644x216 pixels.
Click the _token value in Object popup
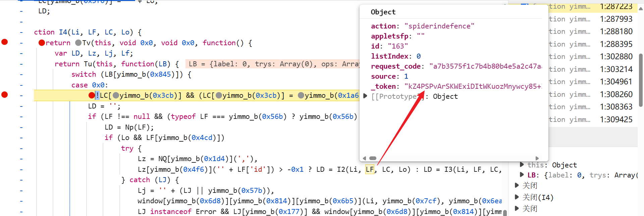(473, 86)
